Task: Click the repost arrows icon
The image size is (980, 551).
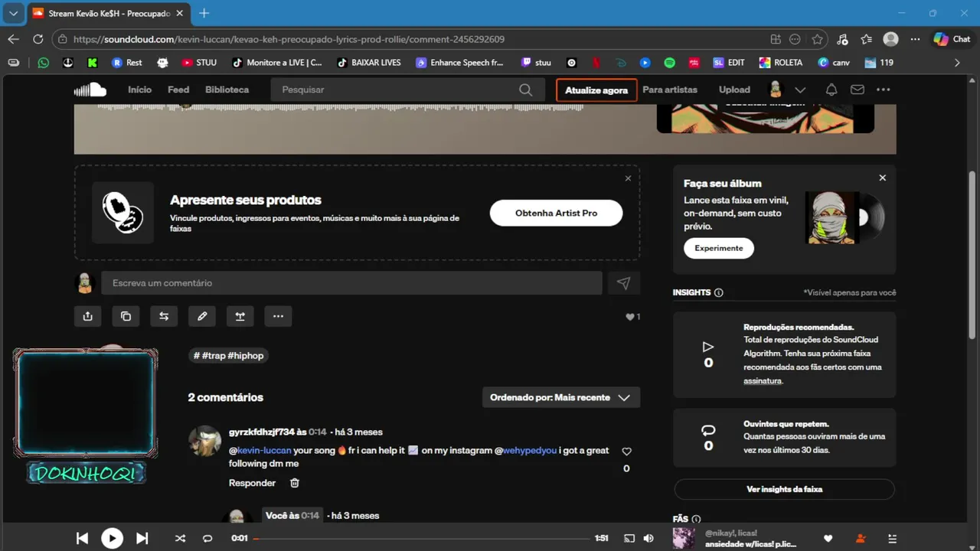Action: point(164,316)
